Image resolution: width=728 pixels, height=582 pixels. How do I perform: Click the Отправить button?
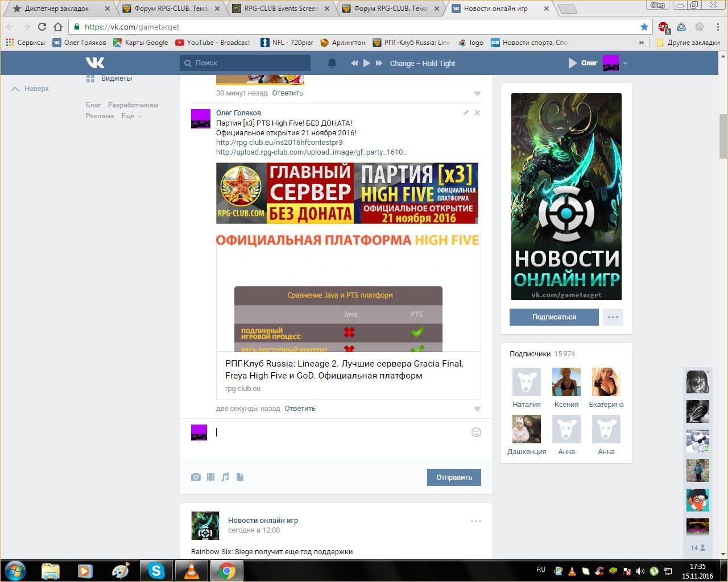point(454,477)
